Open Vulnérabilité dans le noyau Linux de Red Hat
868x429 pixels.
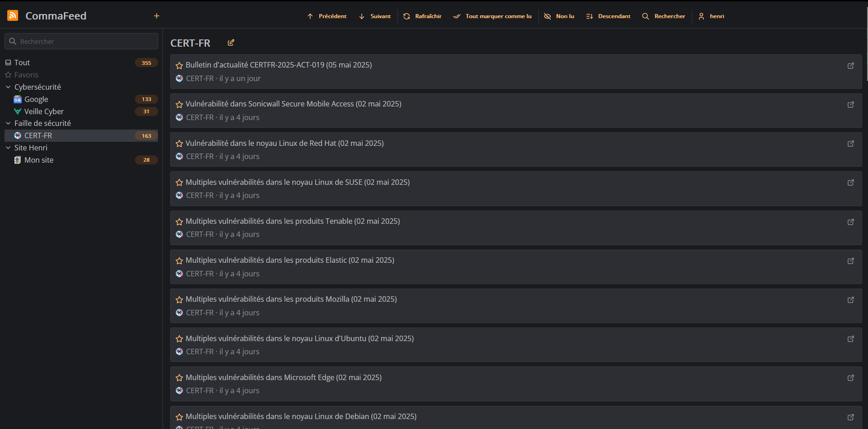click(284, 143)
